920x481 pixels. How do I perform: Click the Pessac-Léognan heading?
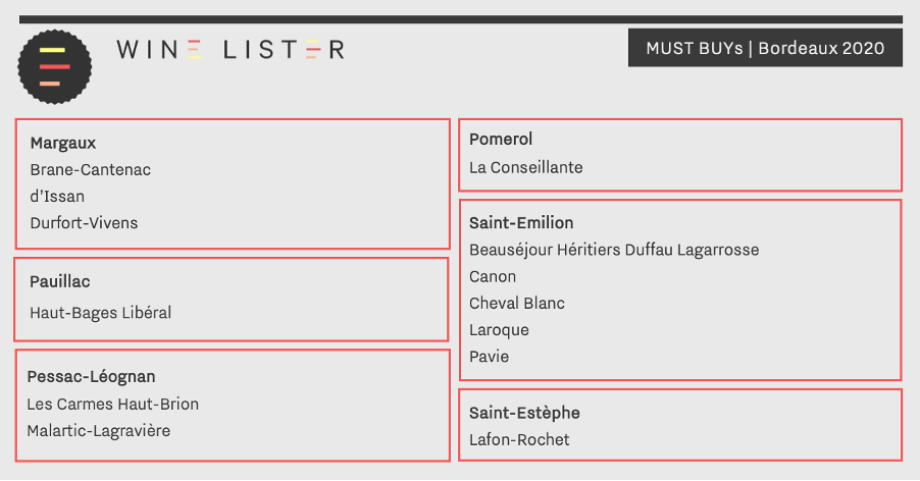[x=91, y=377]
